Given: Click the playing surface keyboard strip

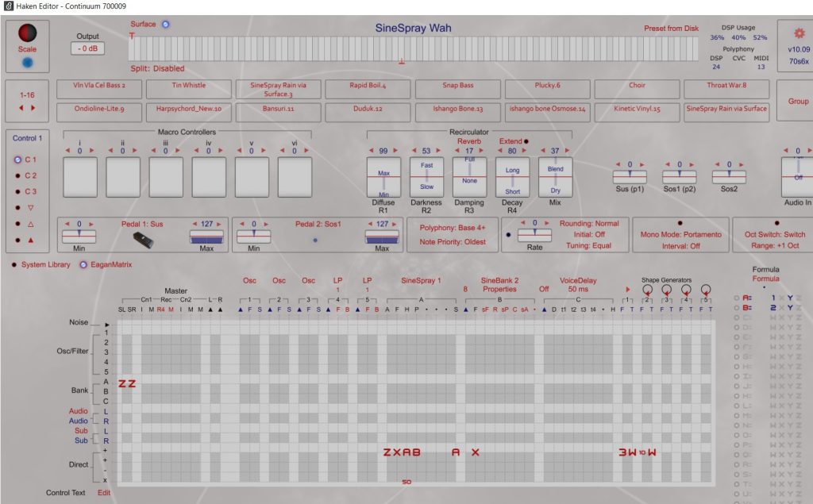Looking at the screenshot, I should pos(413,48).
